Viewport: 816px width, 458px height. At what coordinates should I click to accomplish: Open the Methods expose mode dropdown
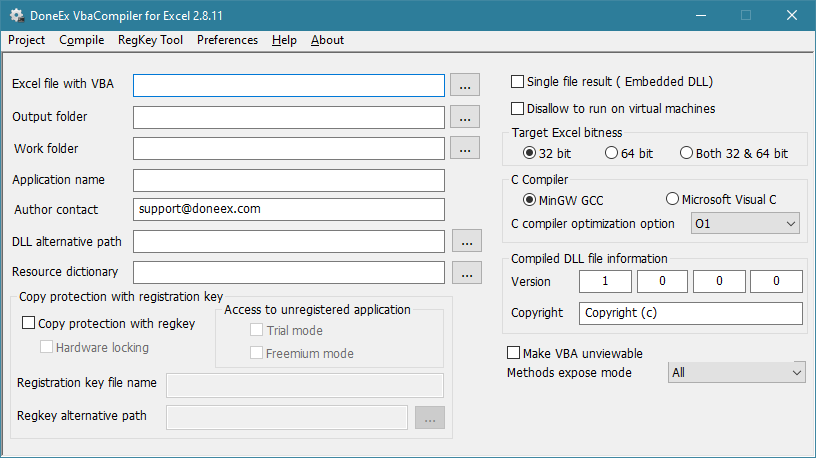pyautogui.click(x=736, y=373)
